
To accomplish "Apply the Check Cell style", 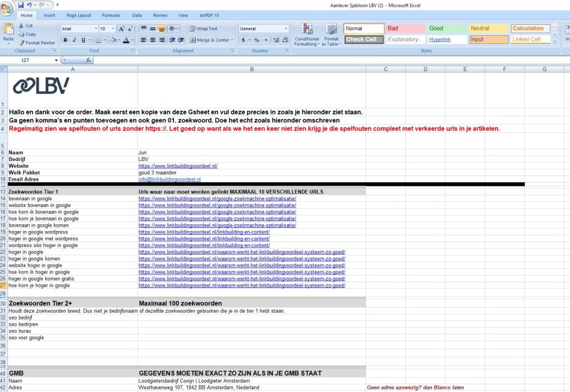I will coord(364,39).
